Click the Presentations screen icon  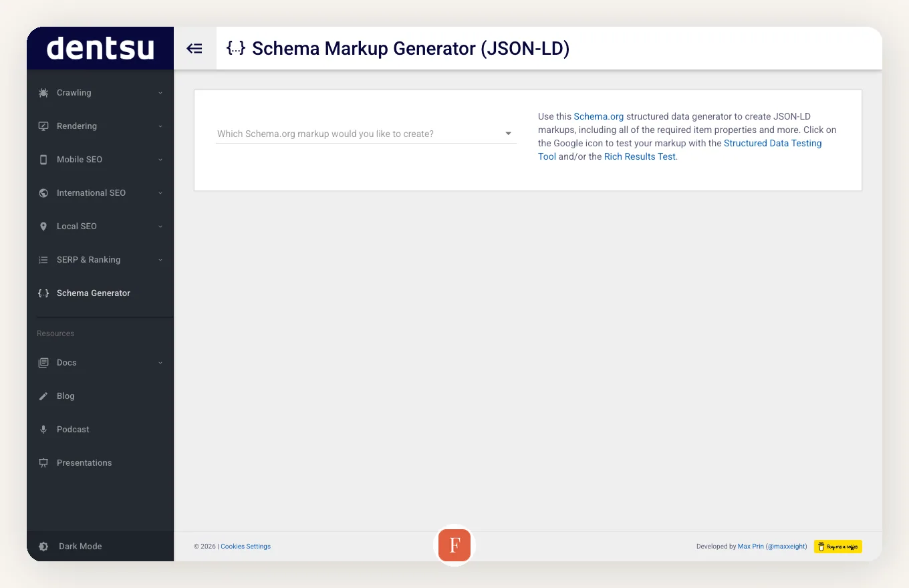click(43, 463)
